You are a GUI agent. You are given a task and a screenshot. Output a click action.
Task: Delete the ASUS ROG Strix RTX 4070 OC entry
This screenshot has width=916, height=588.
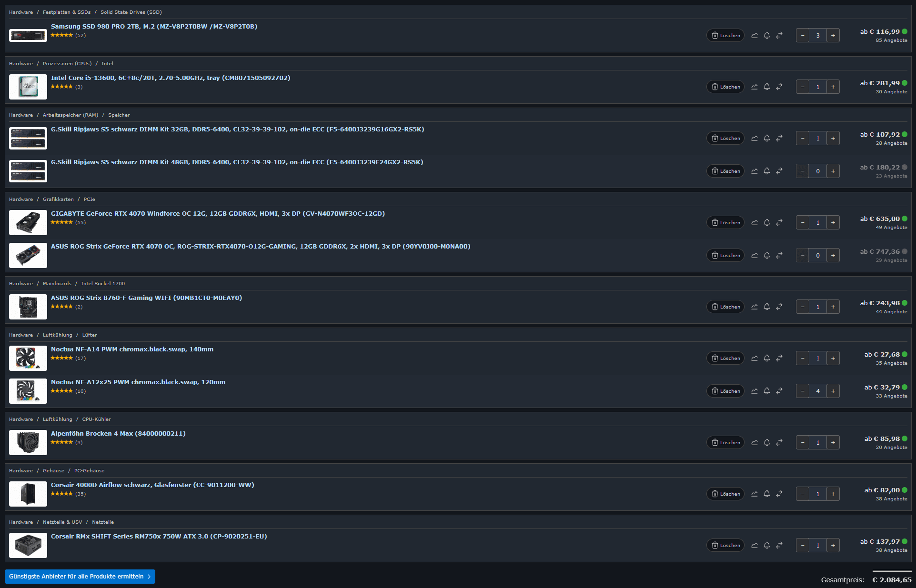pos(725,255)
